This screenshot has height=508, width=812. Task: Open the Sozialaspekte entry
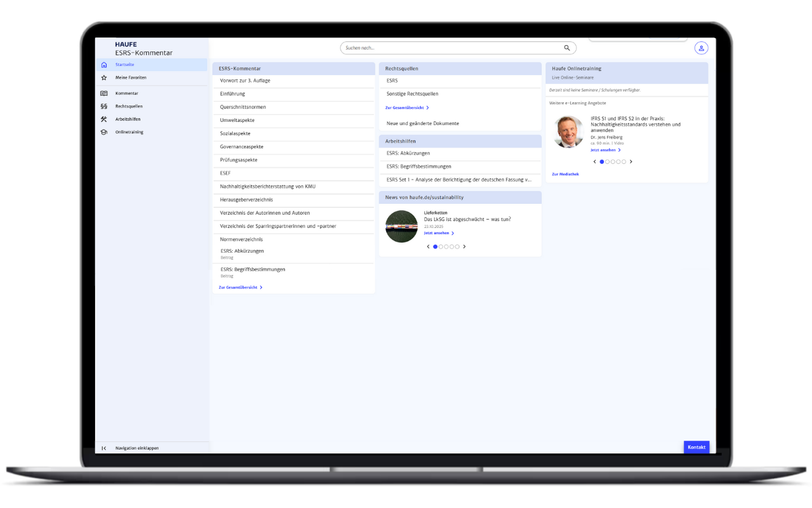[294, 134]
